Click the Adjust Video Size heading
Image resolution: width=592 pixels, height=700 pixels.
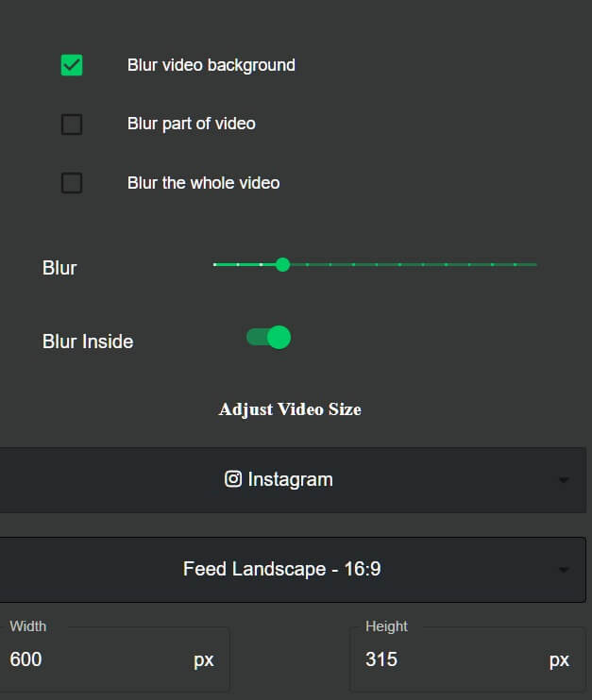pos(290,409)
